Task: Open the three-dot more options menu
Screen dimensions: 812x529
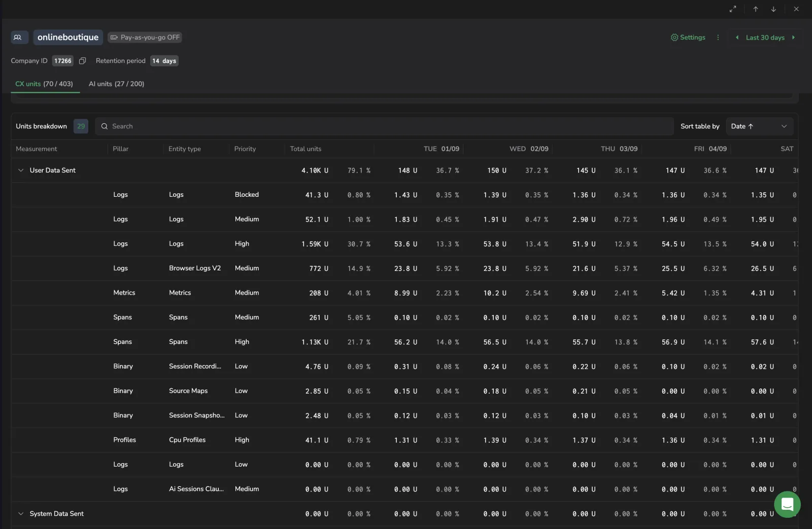Action: [x=718, y=38]
